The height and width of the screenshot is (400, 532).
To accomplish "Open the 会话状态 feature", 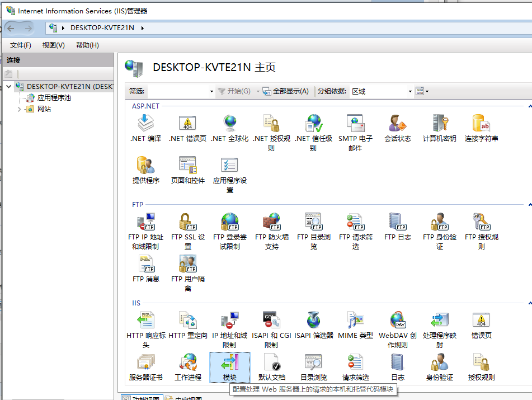I will (x=397, y=128).
